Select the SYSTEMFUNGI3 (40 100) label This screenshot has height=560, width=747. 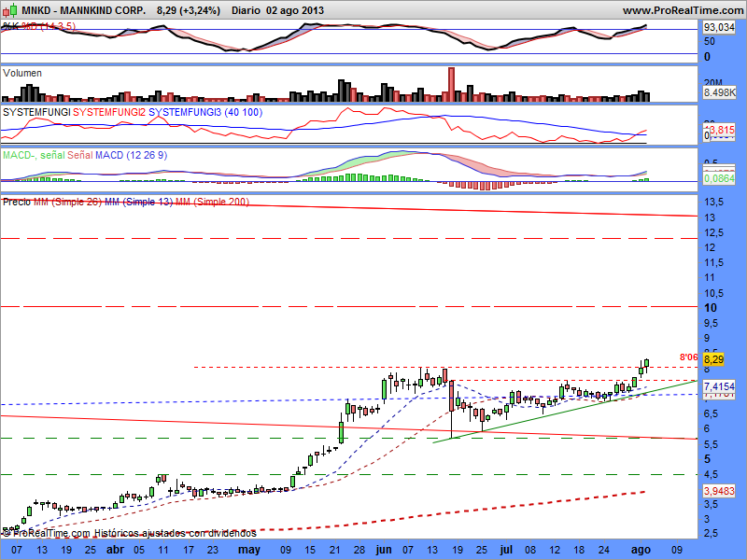point(205,112)
